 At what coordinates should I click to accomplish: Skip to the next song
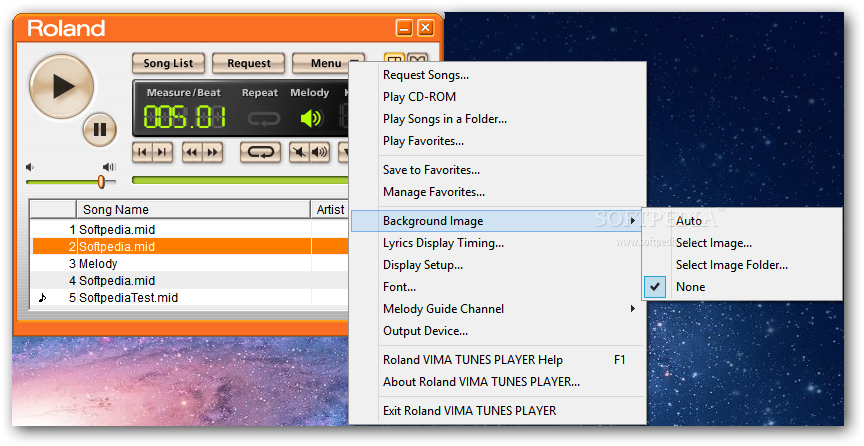pos(163,152)
